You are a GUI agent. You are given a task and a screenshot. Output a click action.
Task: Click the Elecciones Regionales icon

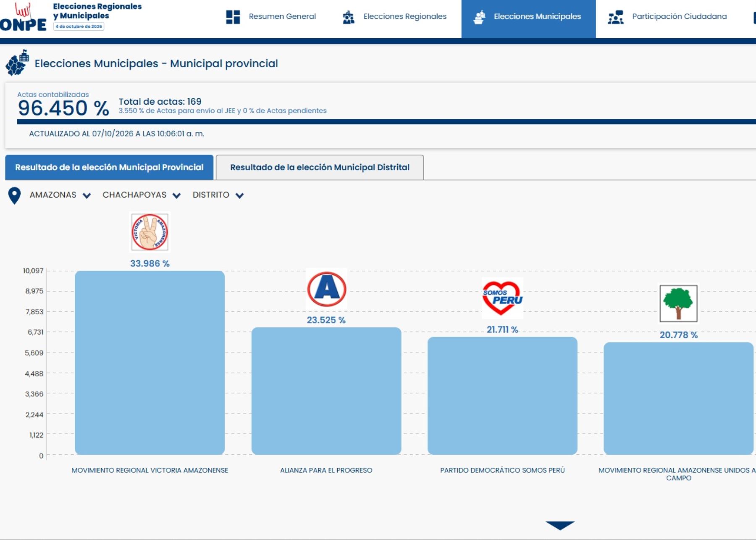349,17
